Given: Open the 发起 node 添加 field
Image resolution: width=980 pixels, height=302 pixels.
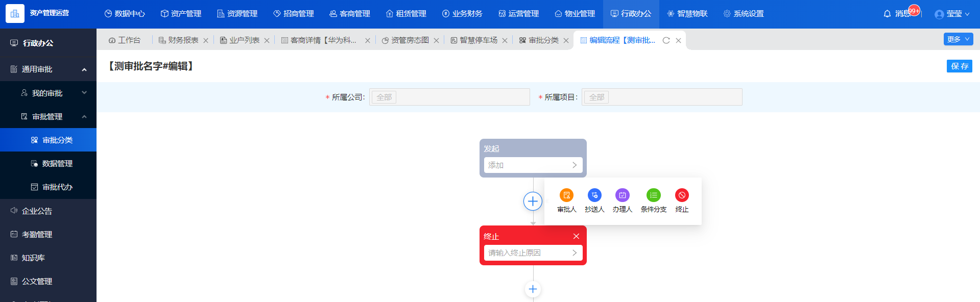Looking at the screenshot, I should click(x=533, y=165).
